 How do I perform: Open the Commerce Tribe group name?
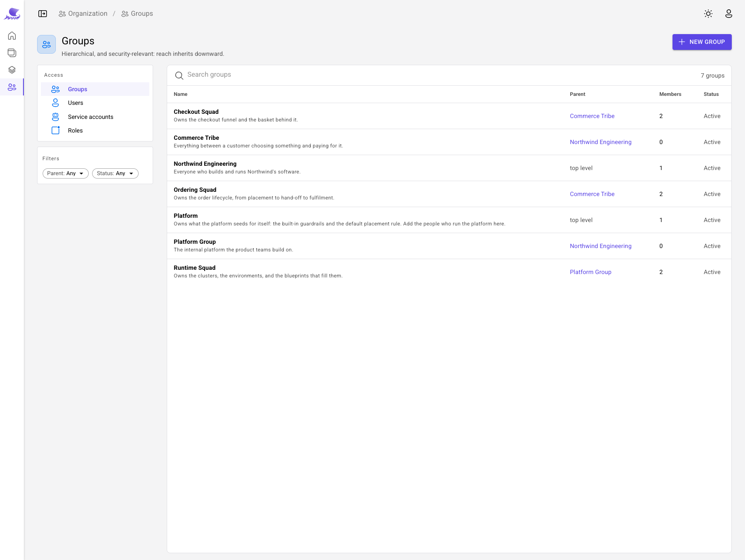[196, 138]
